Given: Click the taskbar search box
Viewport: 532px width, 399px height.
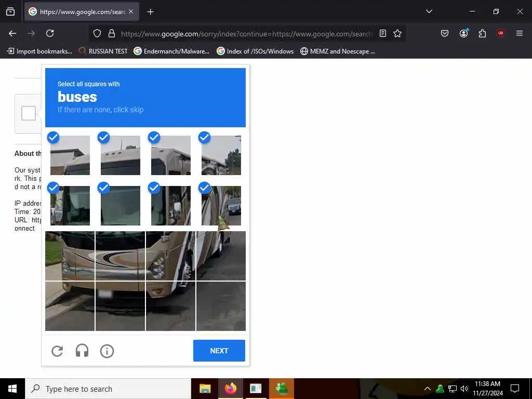Looking at the screenshot, I should coord(108,389).
